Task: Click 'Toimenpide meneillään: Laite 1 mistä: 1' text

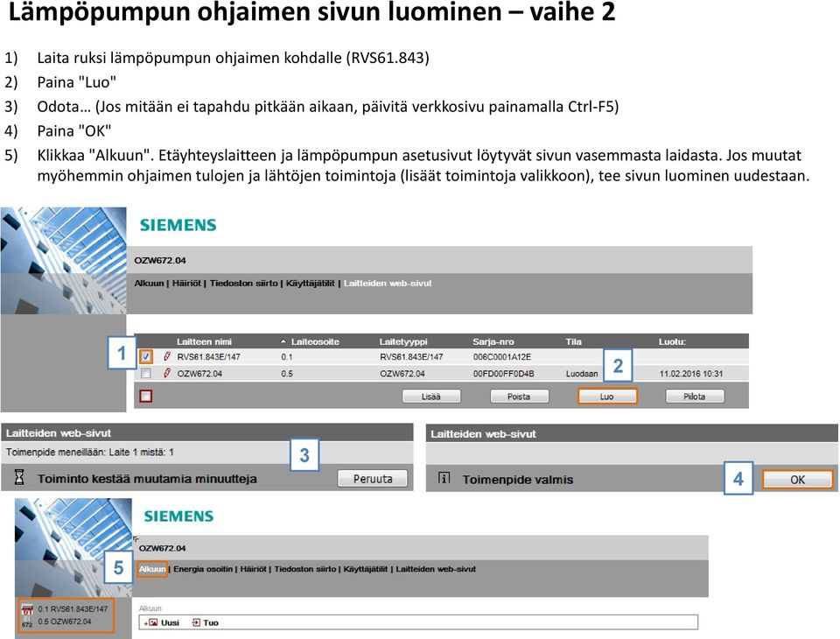Action: point(90,452)
